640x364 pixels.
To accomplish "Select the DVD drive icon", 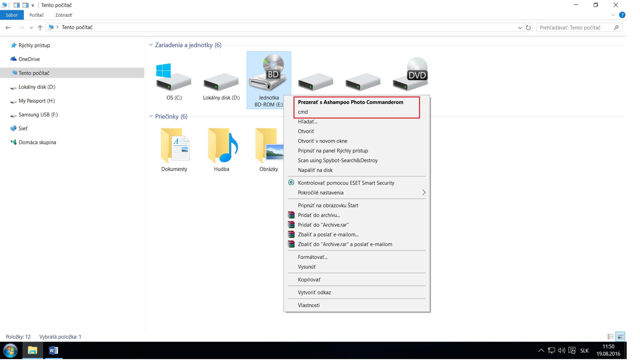I will 410,75.
